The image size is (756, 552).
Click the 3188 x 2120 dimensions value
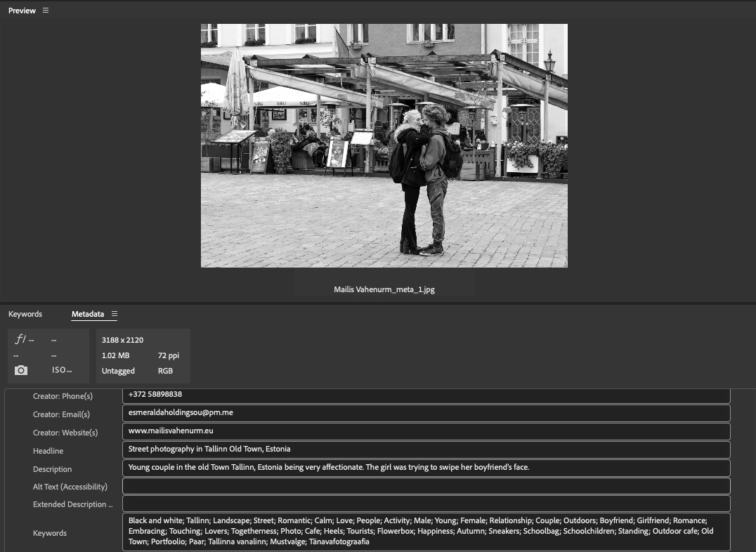tap(122, 340)
